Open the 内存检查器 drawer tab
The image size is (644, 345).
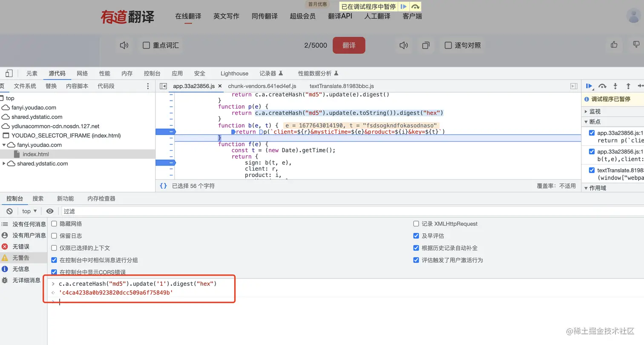[101, 199]
